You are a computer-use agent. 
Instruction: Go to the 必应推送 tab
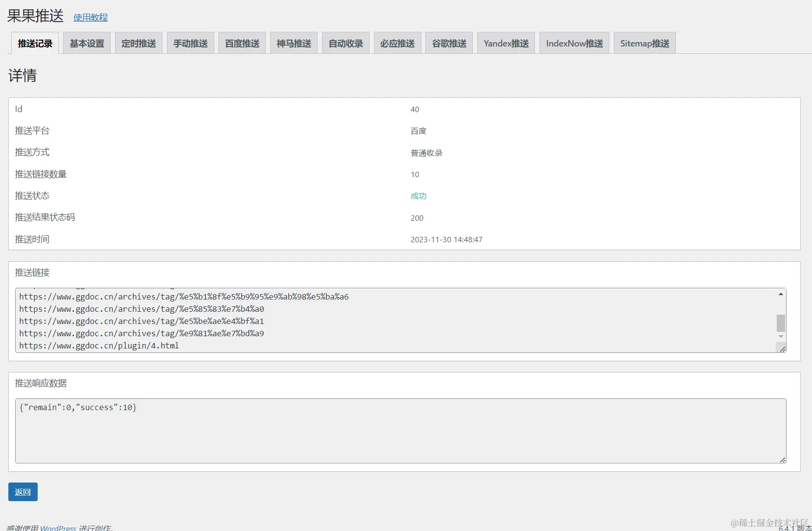pyautogui.click(x=397, y=43)
